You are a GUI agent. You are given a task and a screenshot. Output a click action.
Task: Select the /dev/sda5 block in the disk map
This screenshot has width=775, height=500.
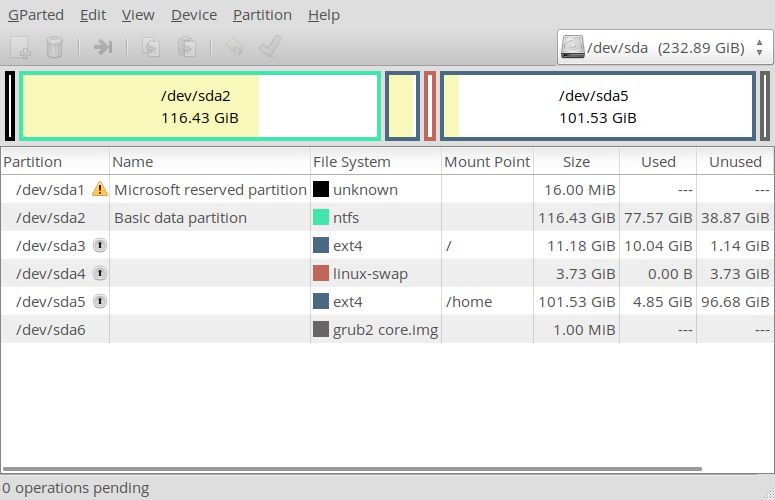tap(598, 106)
